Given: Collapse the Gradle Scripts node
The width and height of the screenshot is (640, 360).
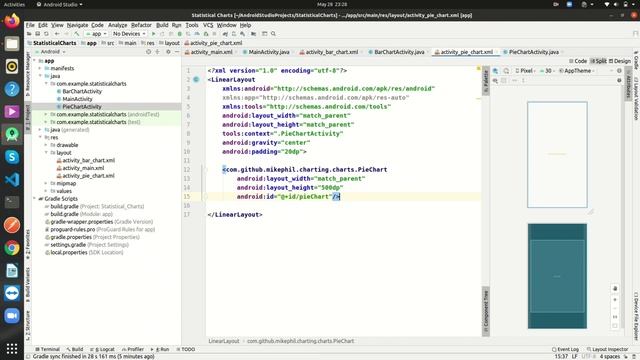Looking at the screenshot, I should click(34, 198).
